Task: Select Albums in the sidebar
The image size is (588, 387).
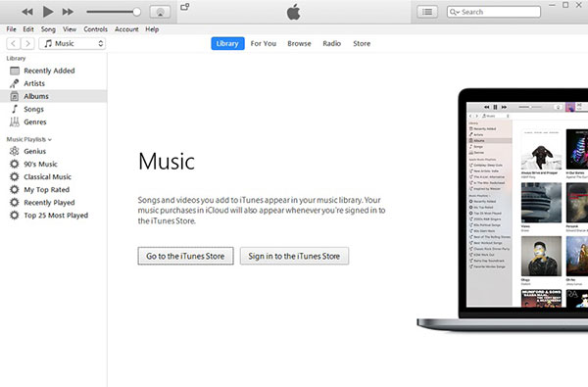Action: point(36,96)
